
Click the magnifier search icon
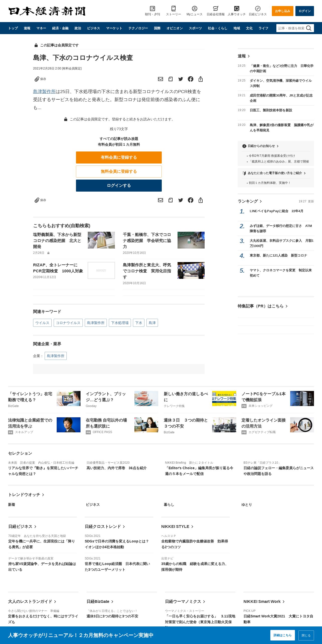point(309,28)
